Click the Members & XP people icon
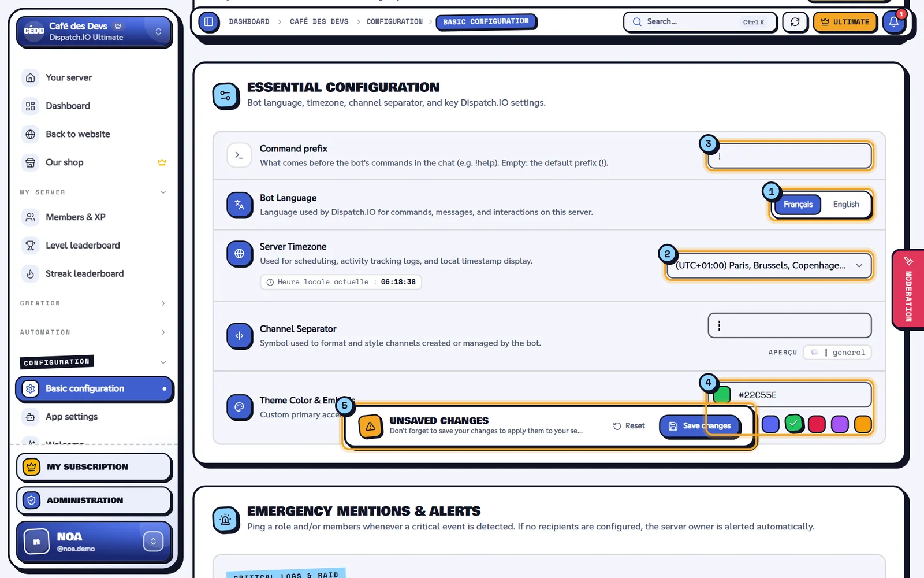This screenshot has height=578, width=924. (x=31, y=217)
